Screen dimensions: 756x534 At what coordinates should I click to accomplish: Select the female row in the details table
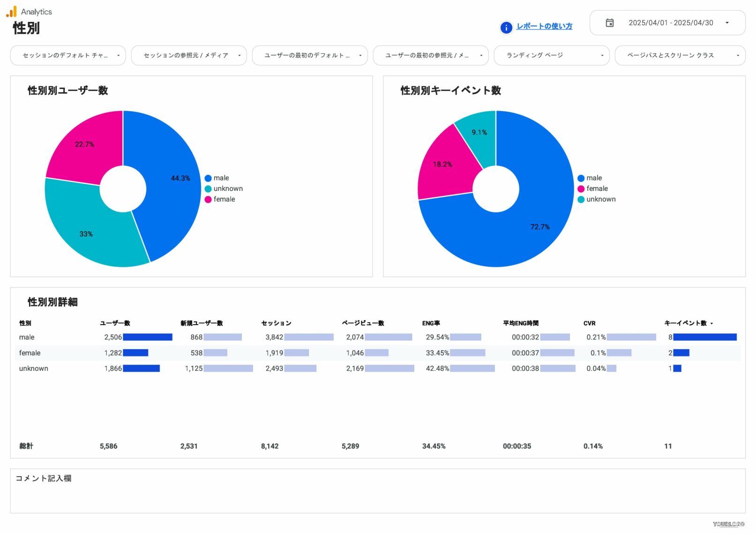[x=30, y=353]
